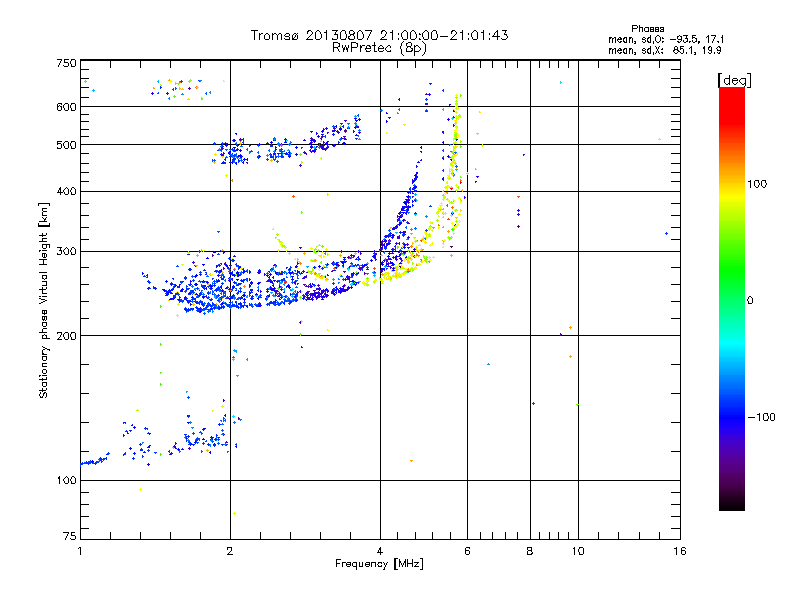Click the plot title 'Tromsø 20130807 21:00:00-21:01:43'
The height and width of the screenshot is (600, 800).
[379, 35]
